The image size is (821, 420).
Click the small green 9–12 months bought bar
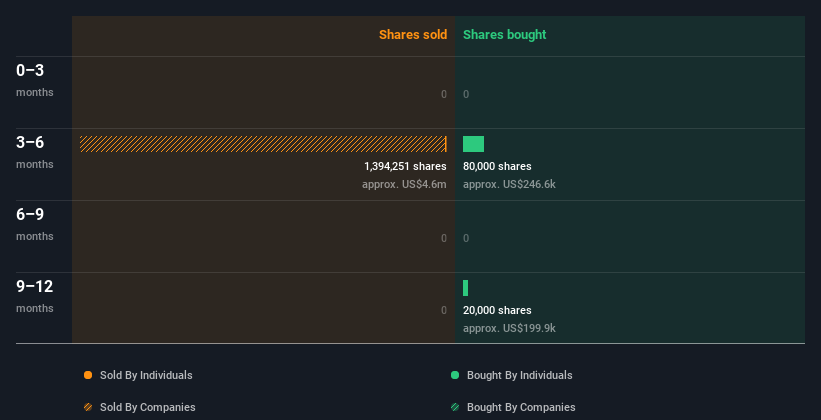pos(465,288)
